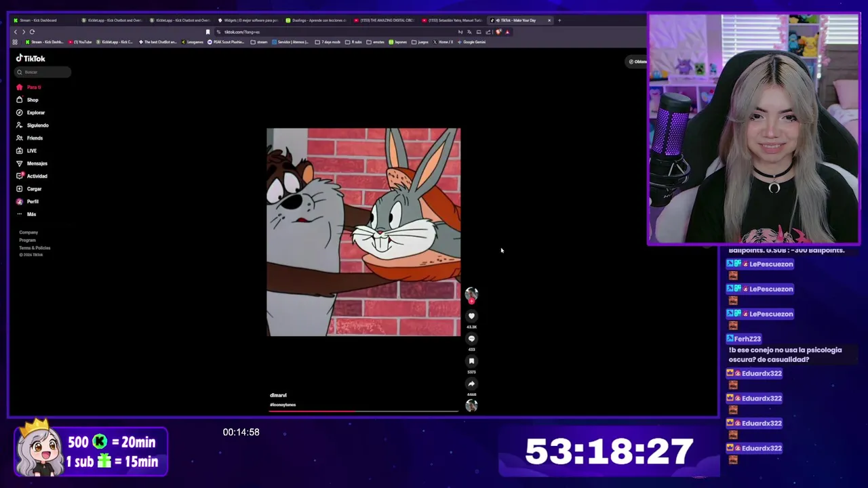
Task: Switch to the Widgets tab
Action: tap(248, 20)
